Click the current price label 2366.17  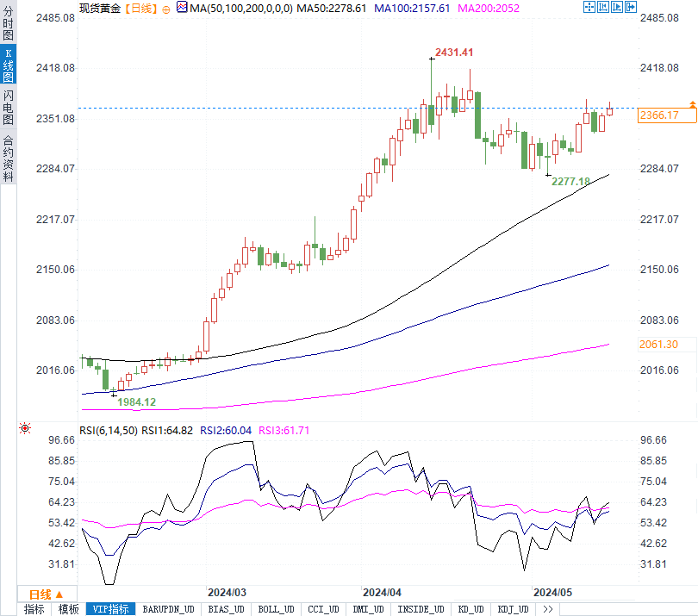tap(666, 115)
